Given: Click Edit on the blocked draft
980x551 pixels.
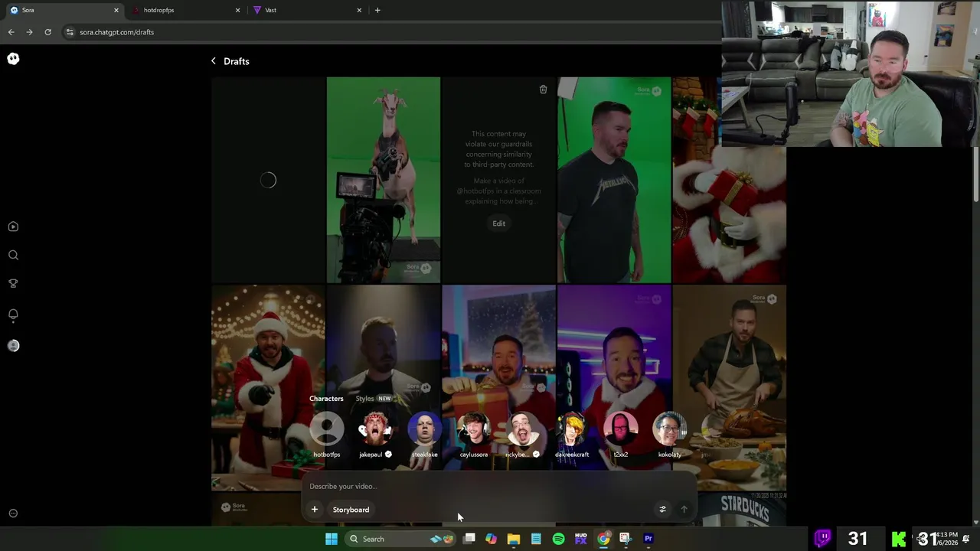Looking at the screenshot, I should click(x=498, y=223).
